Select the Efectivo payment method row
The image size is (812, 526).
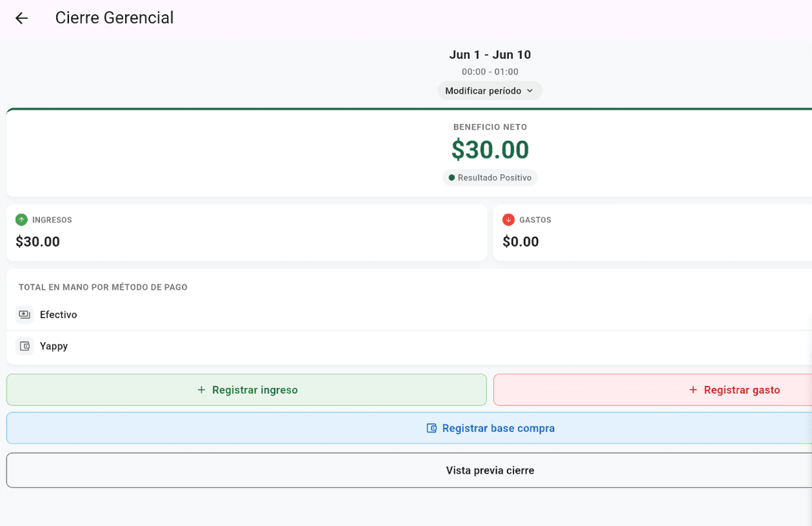click(x=409, y=315)
